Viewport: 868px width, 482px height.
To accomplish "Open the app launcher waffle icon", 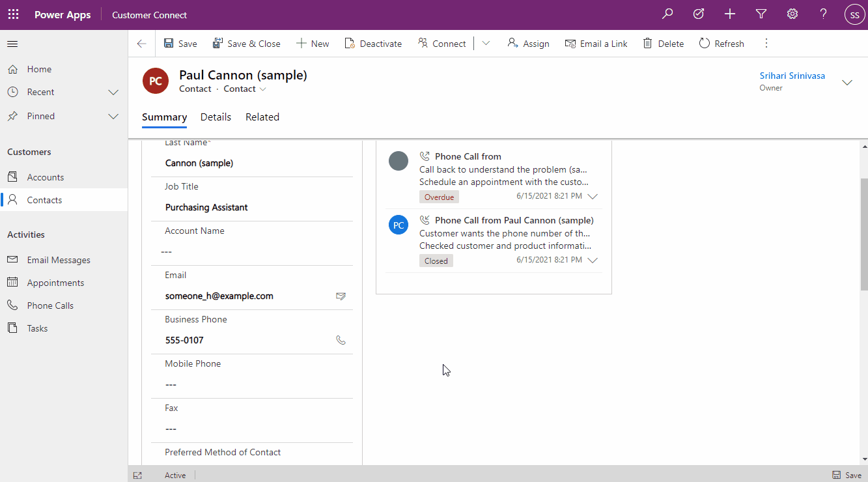I will 13,14.
